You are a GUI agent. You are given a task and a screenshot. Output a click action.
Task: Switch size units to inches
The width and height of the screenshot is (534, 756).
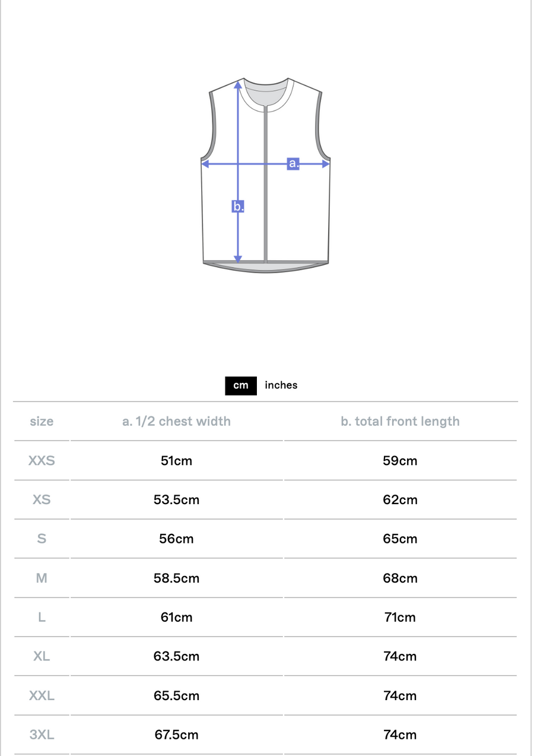(281, 385)
